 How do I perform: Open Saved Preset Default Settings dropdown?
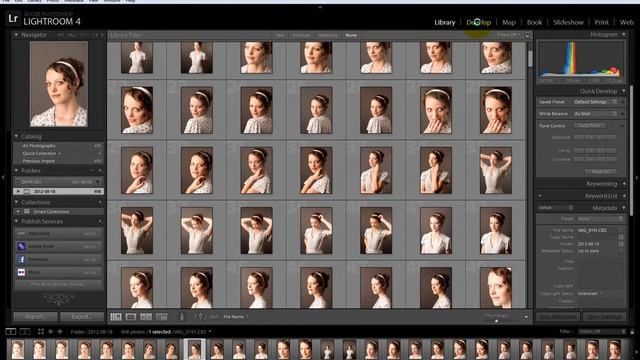tap(596, 102)
